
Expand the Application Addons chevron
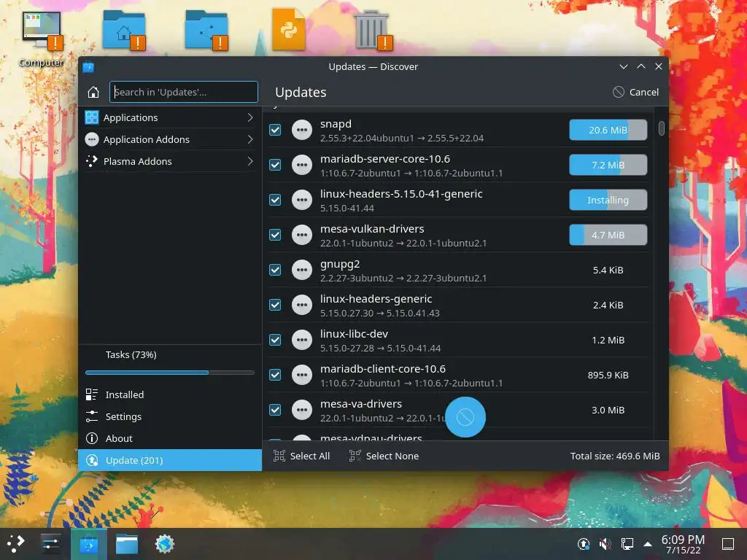click(250, 139)
